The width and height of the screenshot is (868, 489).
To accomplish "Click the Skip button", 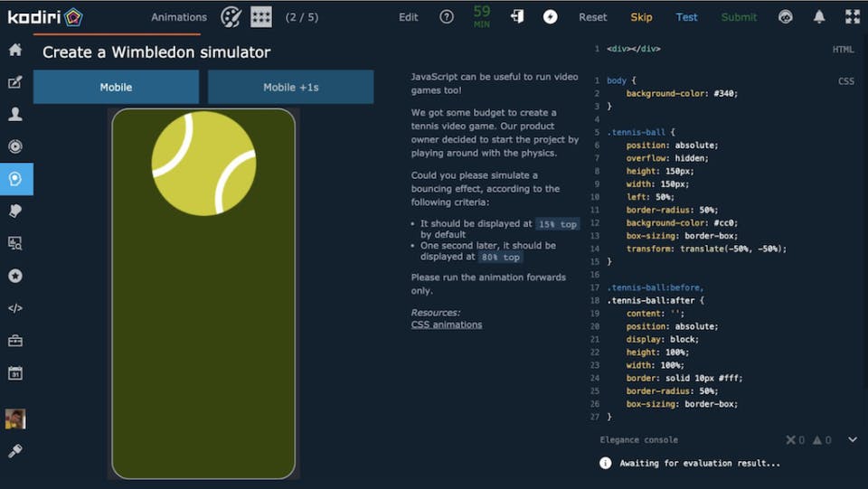I will click(x=641, y=17).
